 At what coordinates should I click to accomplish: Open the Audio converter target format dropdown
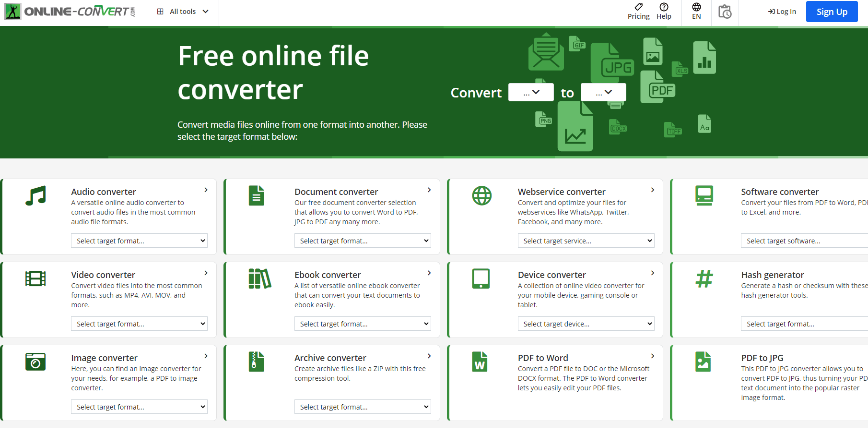pyautogui.click(x=139, y=241)
